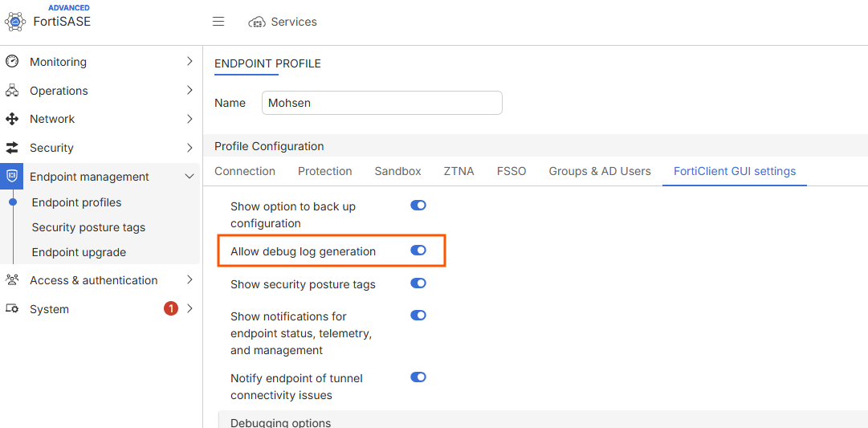Toggle Allow debug log generation switch
The width and height of the screenshot is (868, 428).
[x=418, y=251]
